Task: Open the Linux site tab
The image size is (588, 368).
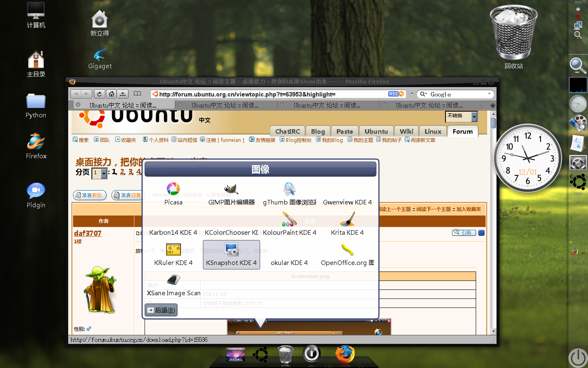Action: [x=433, y=131]
